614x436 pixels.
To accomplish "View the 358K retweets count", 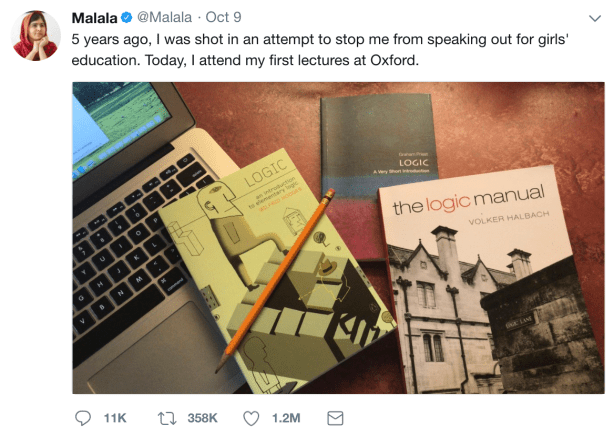I will click(x=202, y=417).
